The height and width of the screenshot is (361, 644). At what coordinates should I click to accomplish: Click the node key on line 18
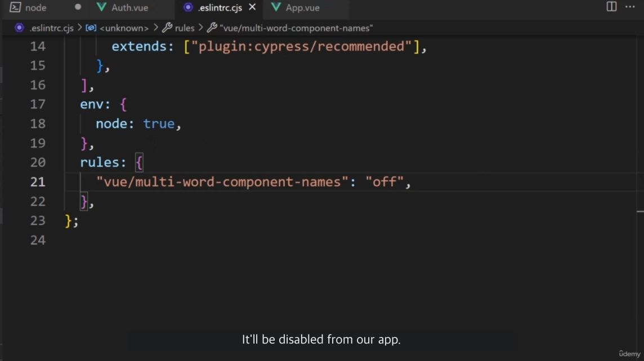[x=111, y=124]
